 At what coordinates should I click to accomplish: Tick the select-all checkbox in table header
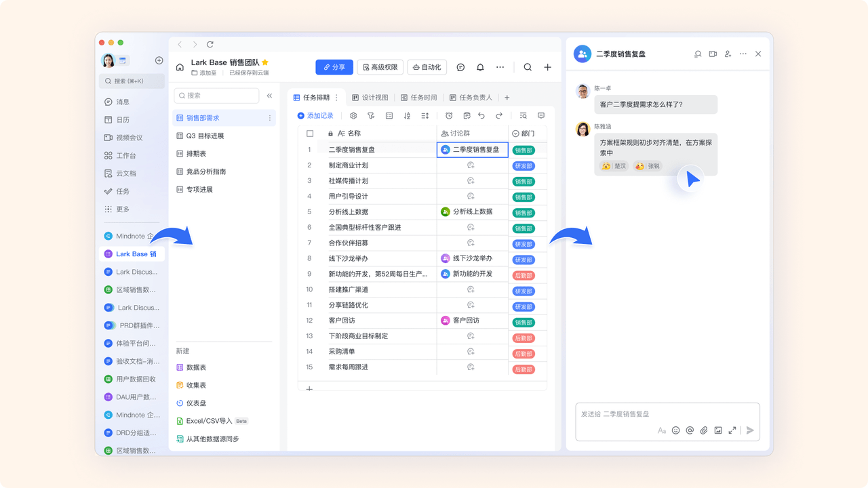310,134
